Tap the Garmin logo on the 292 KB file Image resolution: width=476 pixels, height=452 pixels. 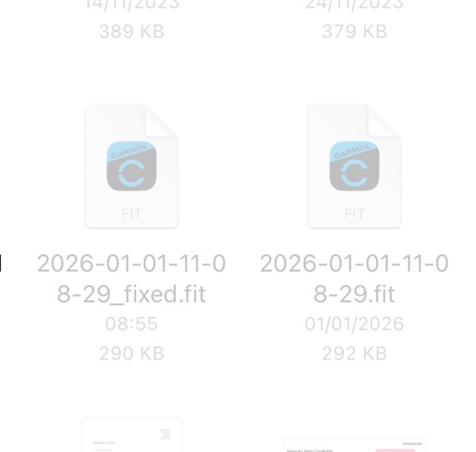[354, 166]
